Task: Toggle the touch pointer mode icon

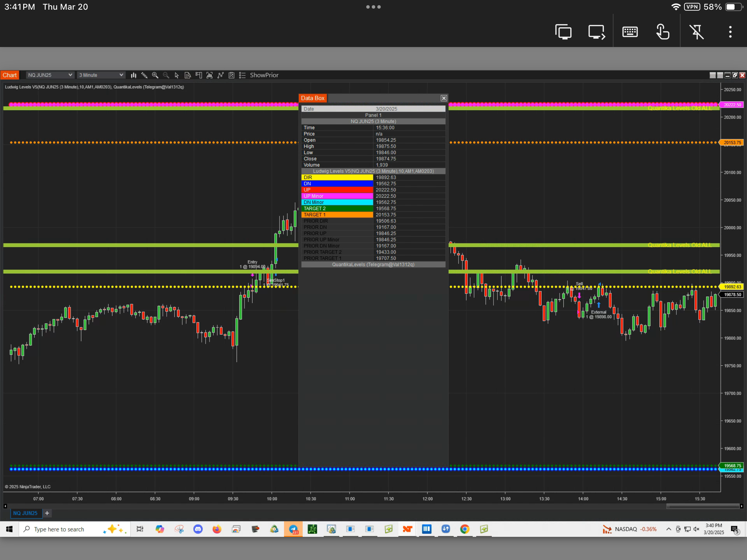Action: pyautogui.click(x=663, y=32)
